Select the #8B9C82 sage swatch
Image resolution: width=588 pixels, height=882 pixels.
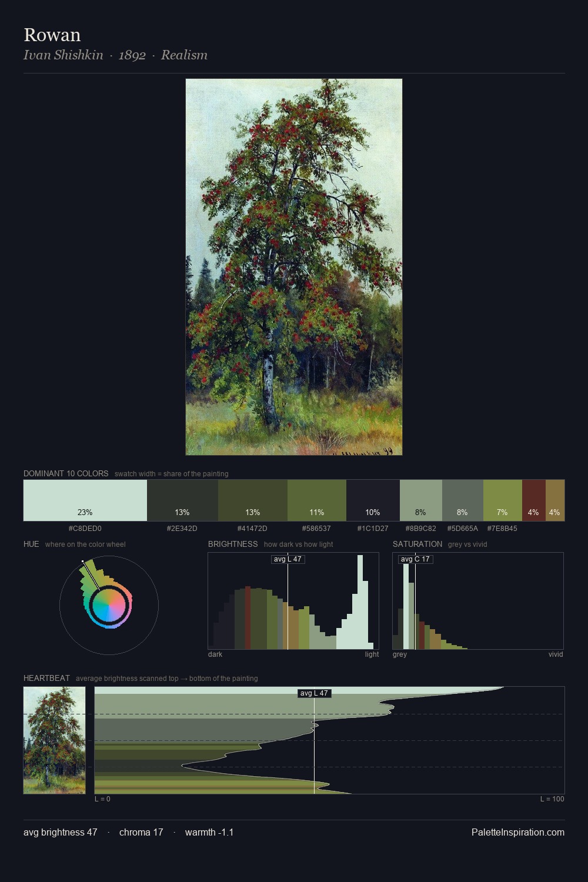click(421, 500)
